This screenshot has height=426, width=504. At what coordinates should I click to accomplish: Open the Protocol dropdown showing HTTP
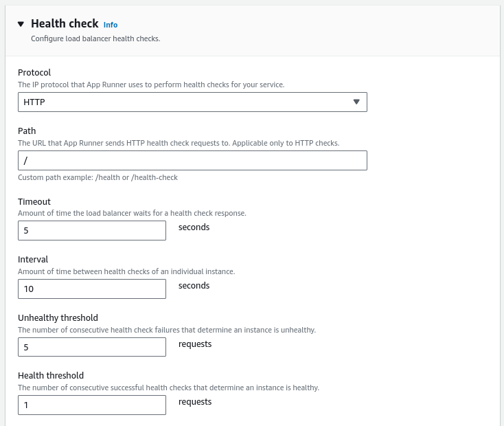coord(185,102)
